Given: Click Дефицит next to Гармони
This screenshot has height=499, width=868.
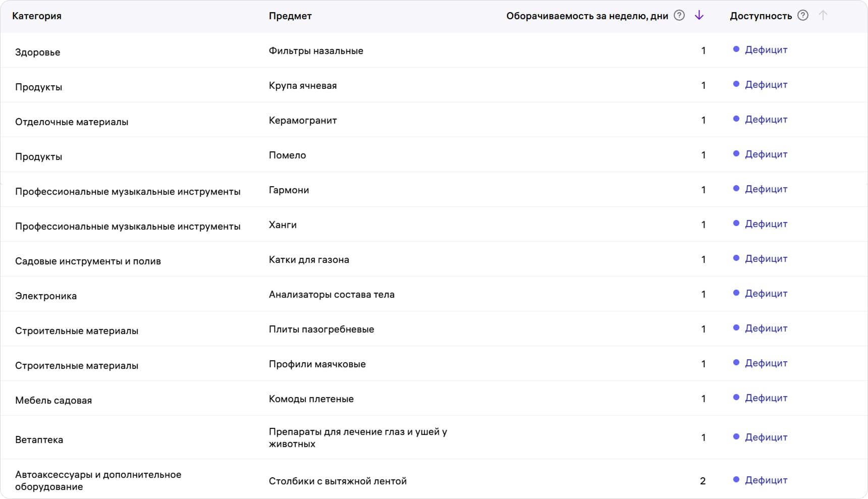Looking at the screenshot, I should [766, 189].
